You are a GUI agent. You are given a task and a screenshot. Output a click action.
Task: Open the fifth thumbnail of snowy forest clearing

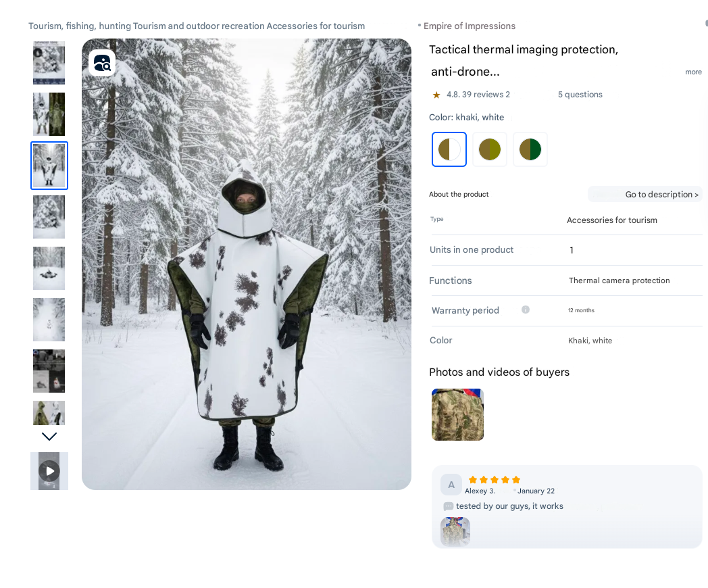point(49,268)
